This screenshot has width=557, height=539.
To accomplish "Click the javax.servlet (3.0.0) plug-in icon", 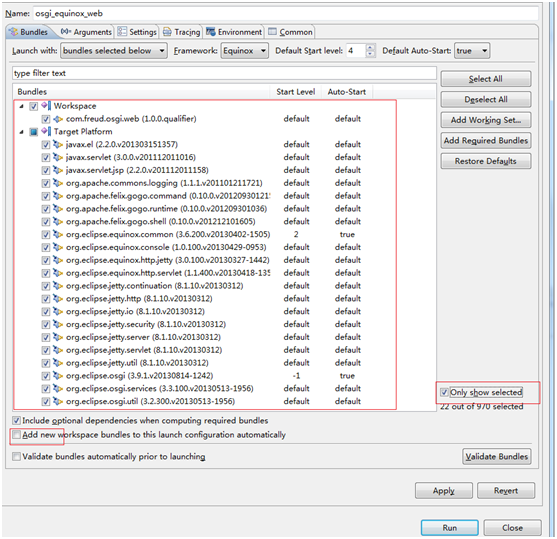I will [58, 157].
